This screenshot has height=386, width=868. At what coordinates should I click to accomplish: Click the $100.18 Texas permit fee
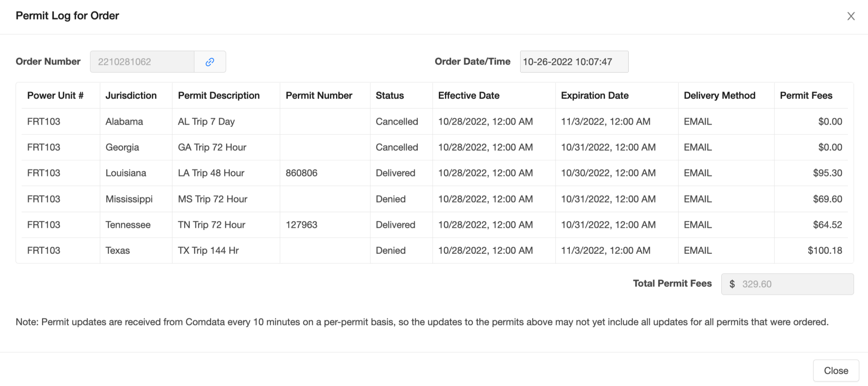click(x=825, y=251)
